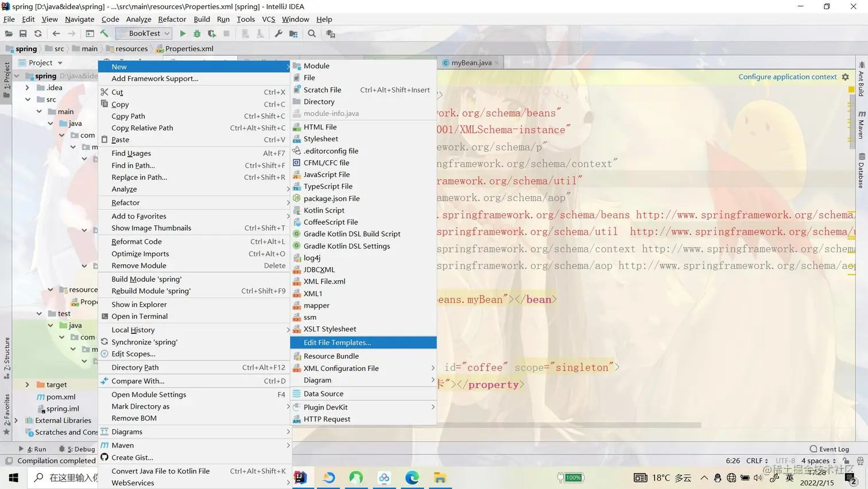Viewport: 868px width, 489px height.
Task: Collapse the spring root folder in the tree
Action: tap(17, 76)
